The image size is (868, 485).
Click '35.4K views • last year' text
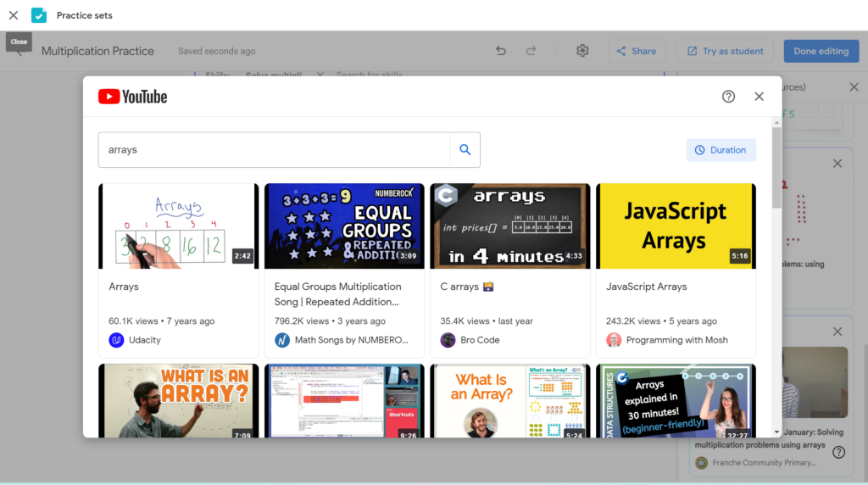(x=487, y=321)
